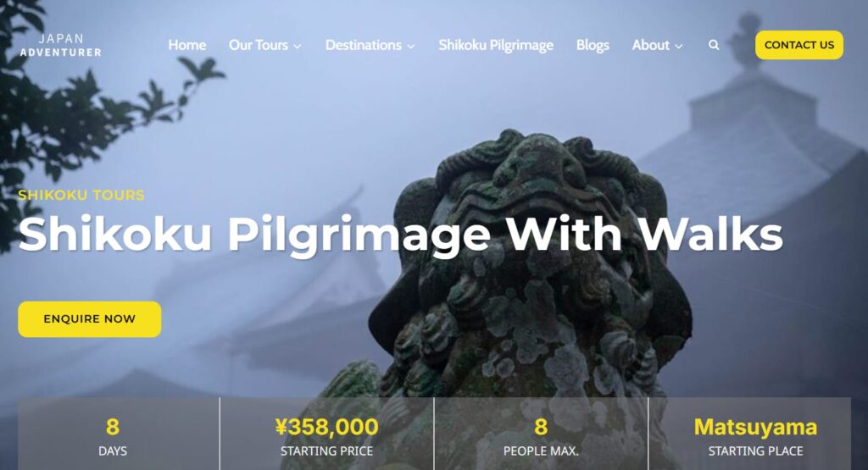Select the ¥358,000 starting price box
The width and height of the screenshot is (868, 470).
326,434
